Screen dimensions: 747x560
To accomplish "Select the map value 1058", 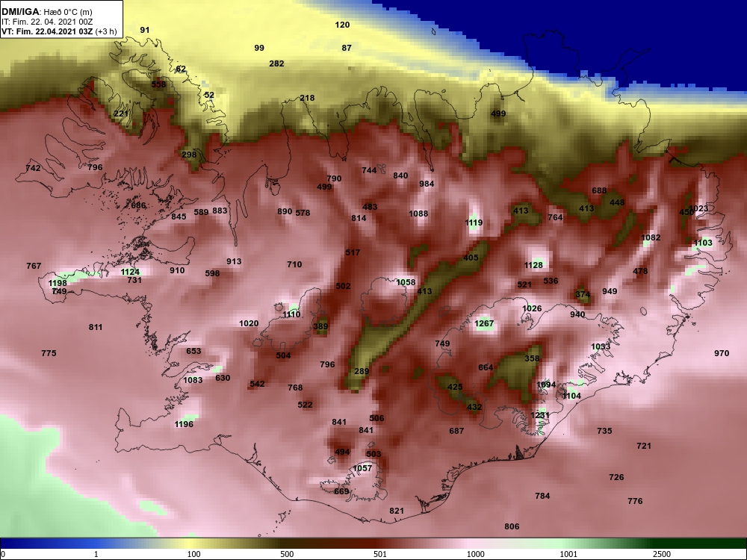I will pyautogui.click(x=406, y=282).
